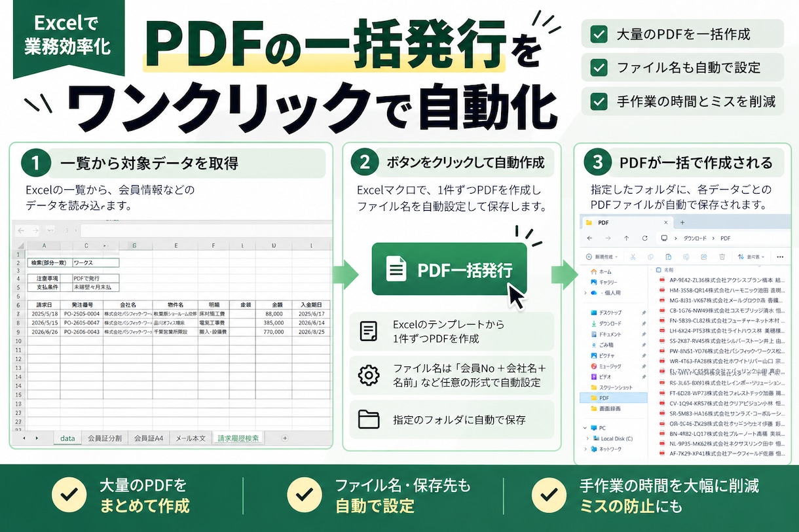Screen dimensions: 799x532
Task: Expand the 個人用 OneDrive node
Action: [585, 293]
